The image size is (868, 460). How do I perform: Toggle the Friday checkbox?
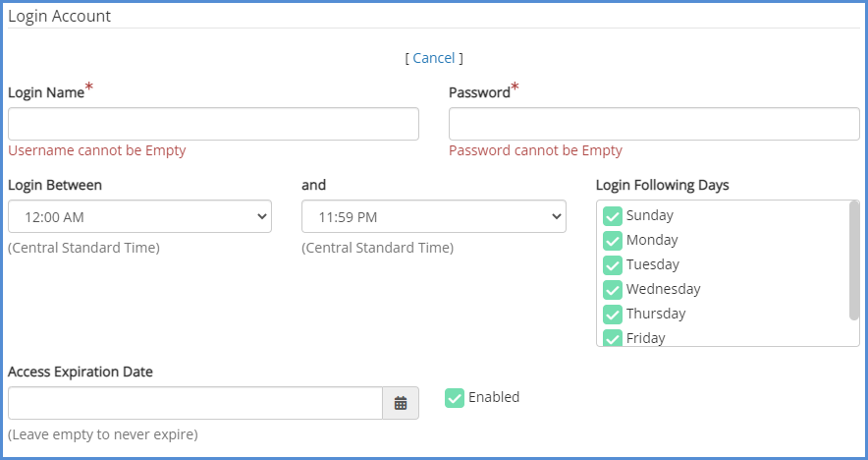(x=613, y=338)
